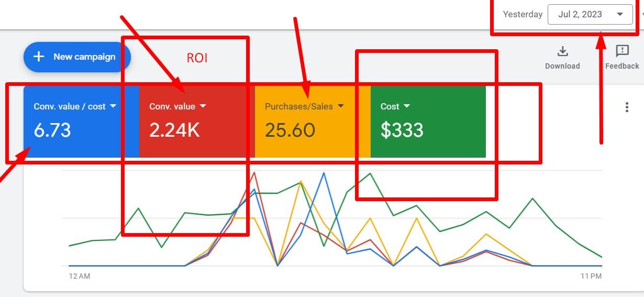This screenshot has height=297, width=644.
Task: Click the 12 AM axis label
Action: click(79, 276)
